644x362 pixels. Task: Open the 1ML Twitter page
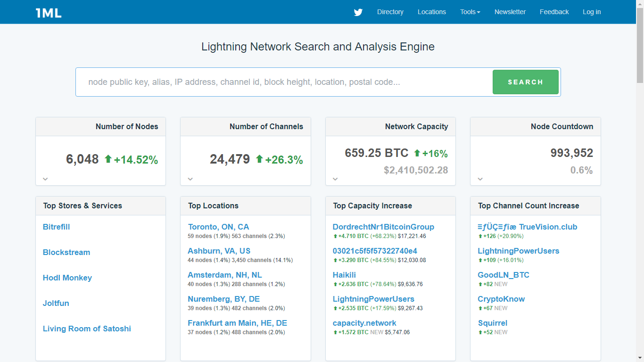(x=358, y=12)
